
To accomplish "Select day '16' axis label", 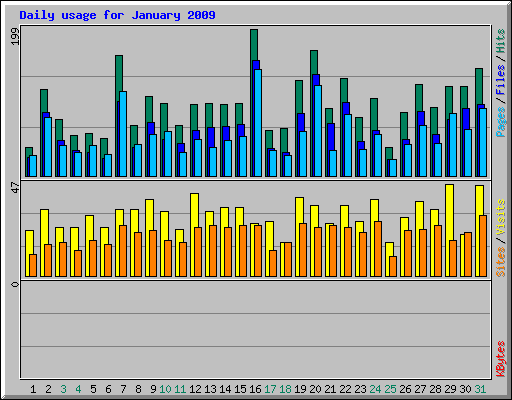I will tap(255, 389).
